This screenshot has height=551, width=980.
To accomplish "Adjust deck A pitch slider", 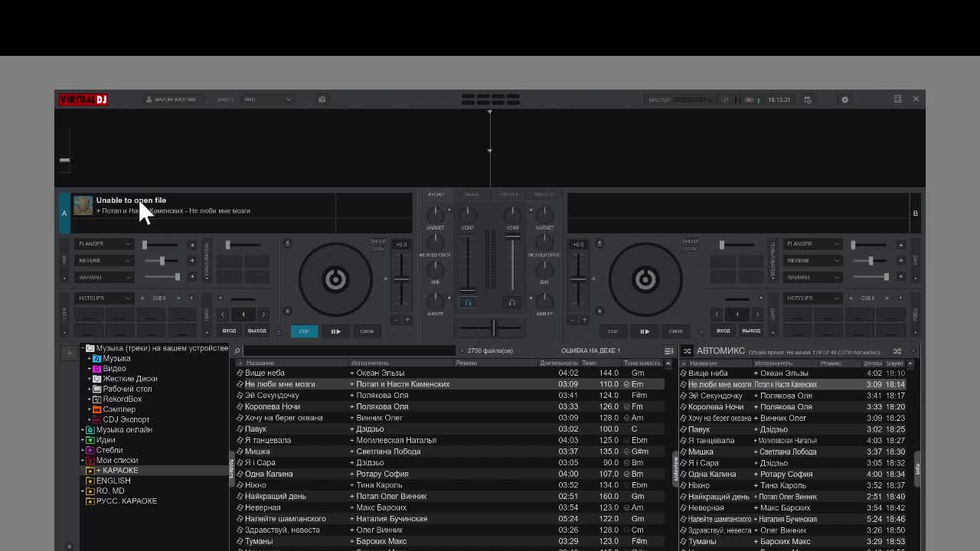I will pyautogui.click(x=401, y=279).
